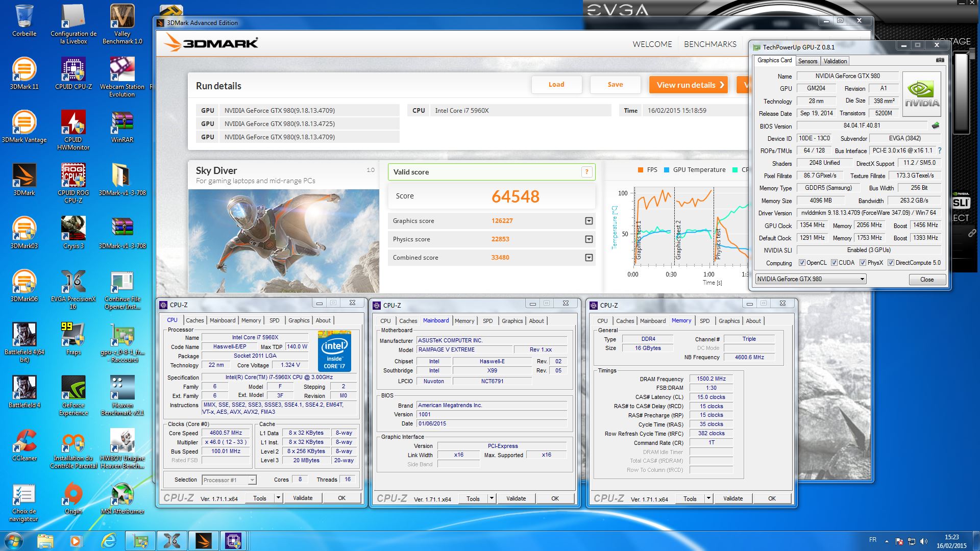Go to WELCOME in 3DMark

(652, 44)
